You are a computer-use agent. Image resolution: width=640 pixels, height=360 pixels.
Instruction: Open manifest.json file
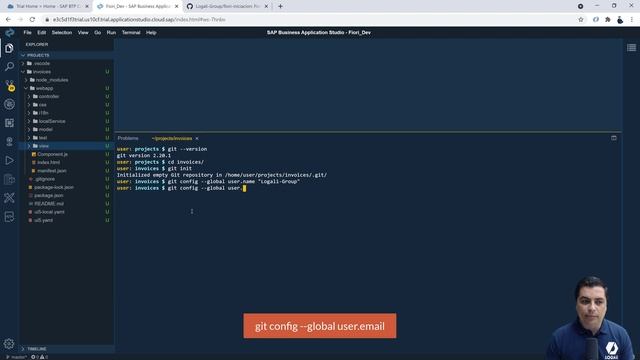(51, 171)
